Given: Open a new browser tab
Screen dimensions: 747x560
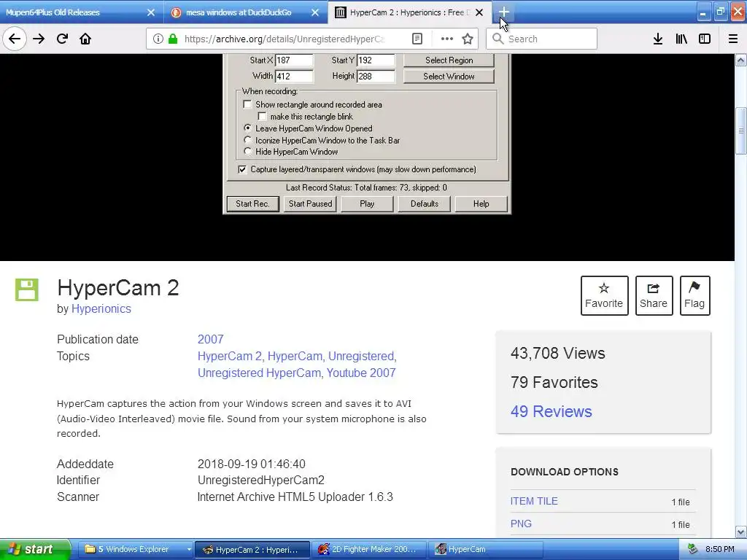Looking at the screenshot, I should click(x=503, y=12).
